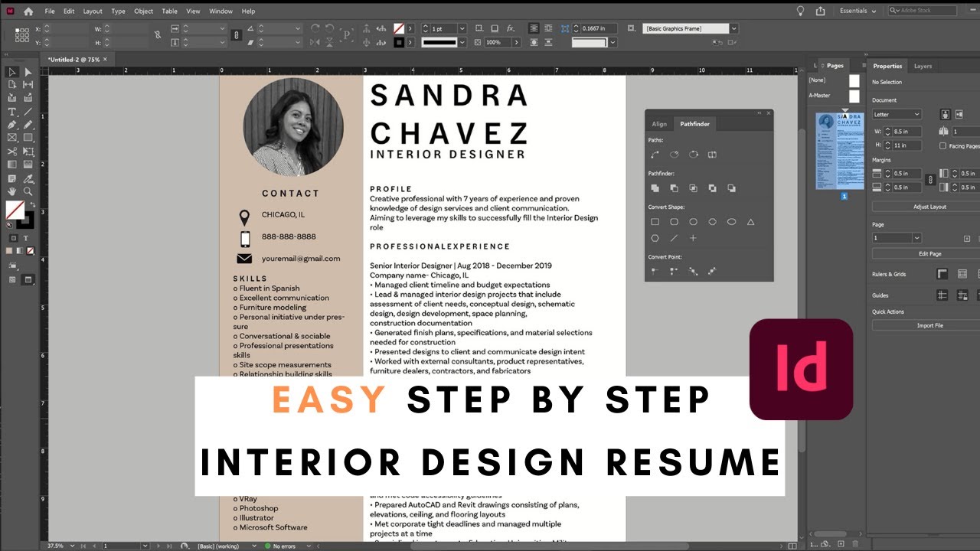Select the Pen tool
The height and width of the screenshot is (551, 980).
pyautogui.click(x=12, y=125)
